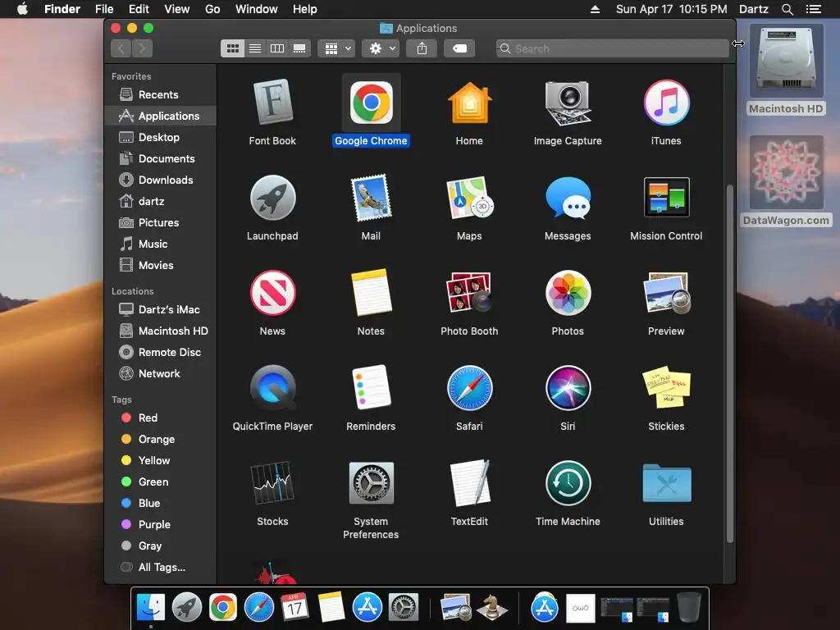Select the Mission Control app icon
This screenshot has width=840, height=630.
click(x=666, y=197)
